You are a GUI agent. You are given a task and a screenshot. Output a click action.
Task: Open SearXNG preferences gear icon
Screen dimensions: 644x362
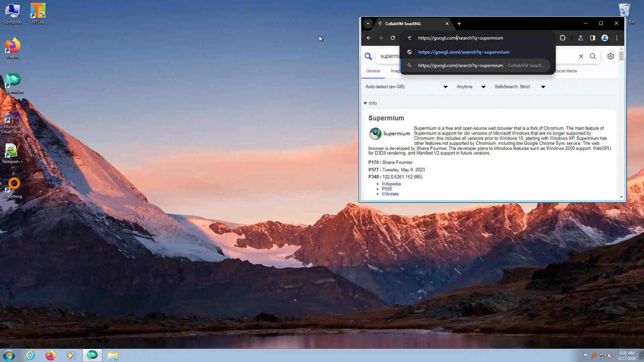point(610,56)
